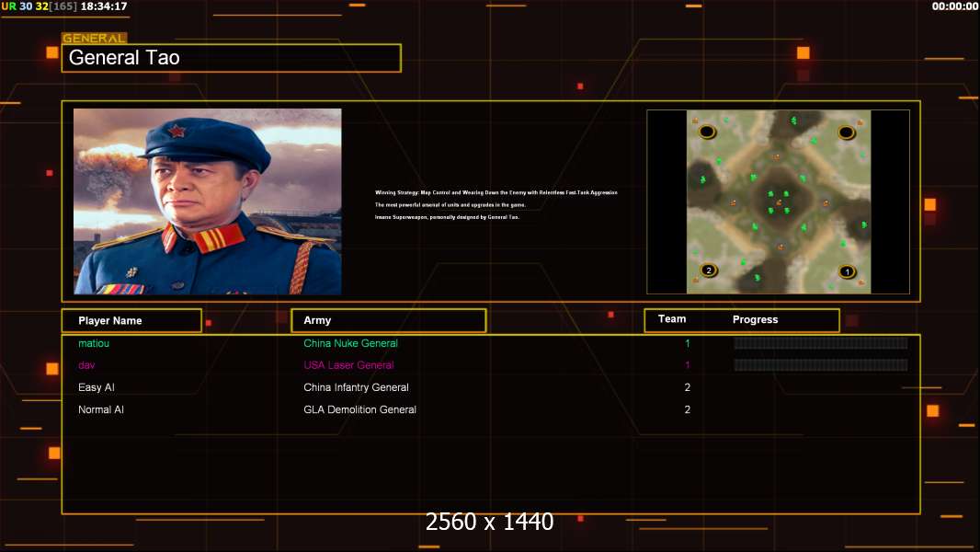
Task: Click the team number for Normal AI
Action: coord(688,409)
